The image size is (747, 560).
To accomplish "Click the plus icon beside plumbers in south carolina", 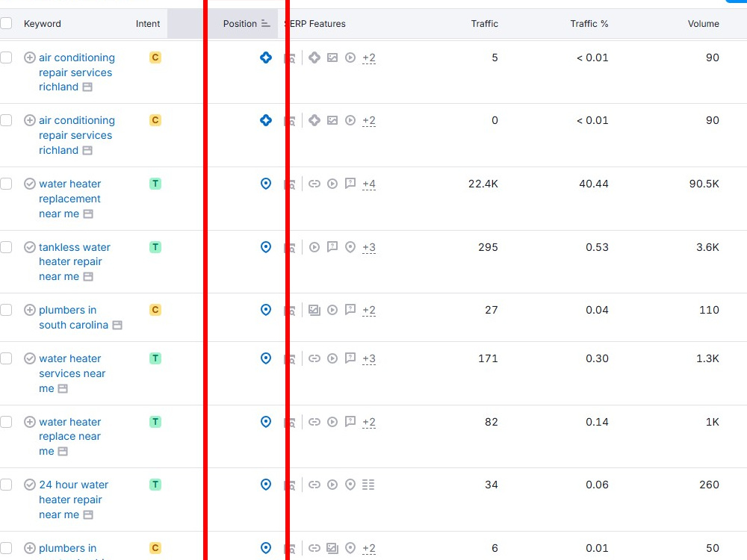I will (x=30, y=310).
